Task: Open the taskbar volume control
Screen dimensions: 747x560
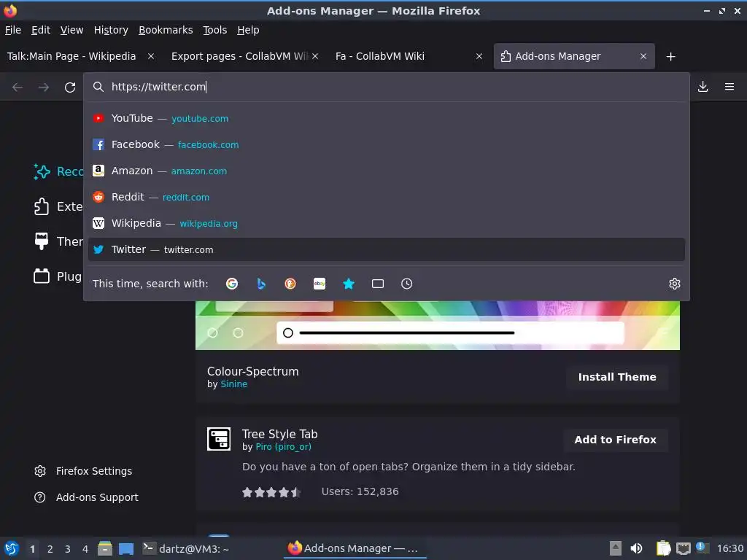Action: click(636, 548)
